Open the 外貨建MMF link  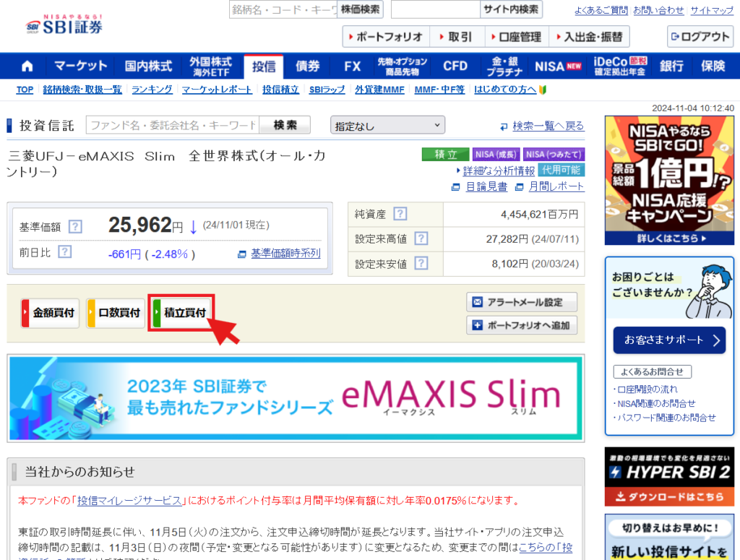(380, 89)
